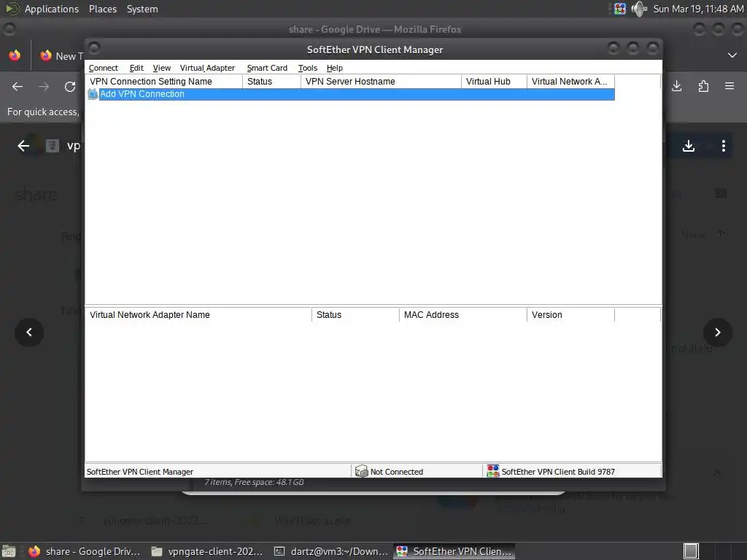
Task: Sort adapters by Version column
Action: pos(570,315)
